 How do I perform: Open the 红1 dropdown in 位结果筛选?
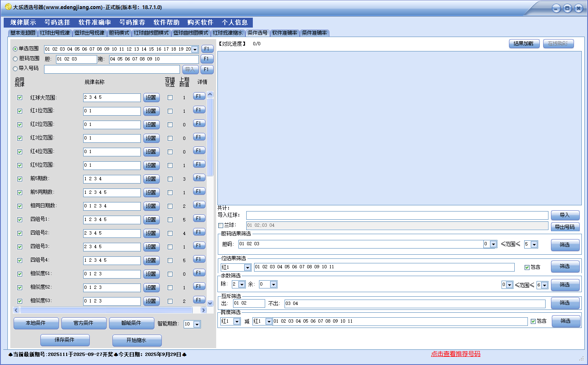pyautogui.click(x=247, y=267)
